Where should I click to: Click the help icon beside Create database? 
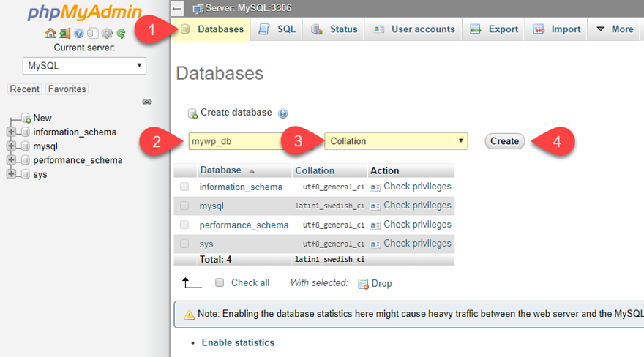coord(283,113)
